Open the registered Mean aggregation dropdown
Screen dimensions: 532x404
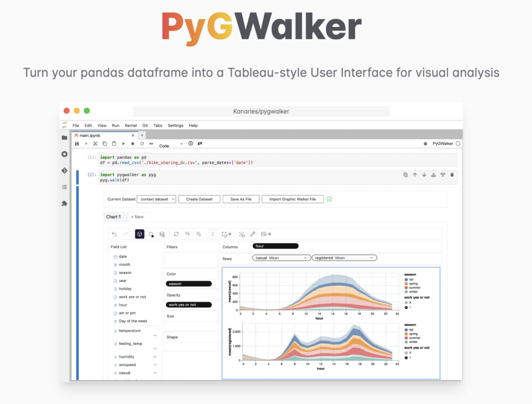tap(344, 258)
